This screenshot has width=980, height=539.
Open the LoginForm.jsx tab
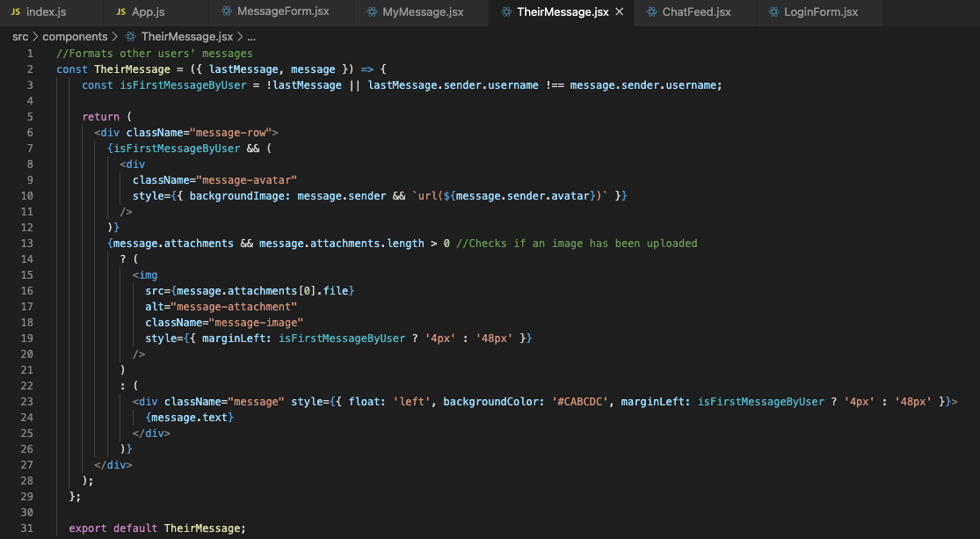816,12
